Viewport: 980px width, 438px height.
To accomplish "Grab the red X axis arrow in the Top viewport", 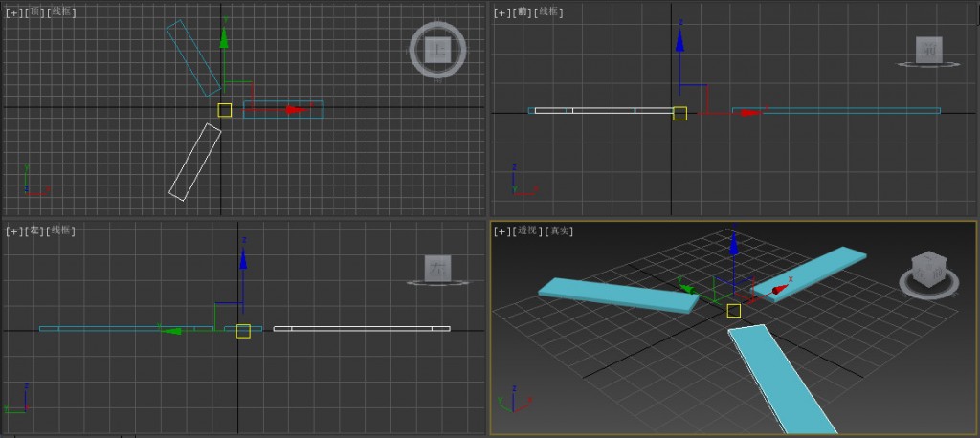I will pos(298,109).
